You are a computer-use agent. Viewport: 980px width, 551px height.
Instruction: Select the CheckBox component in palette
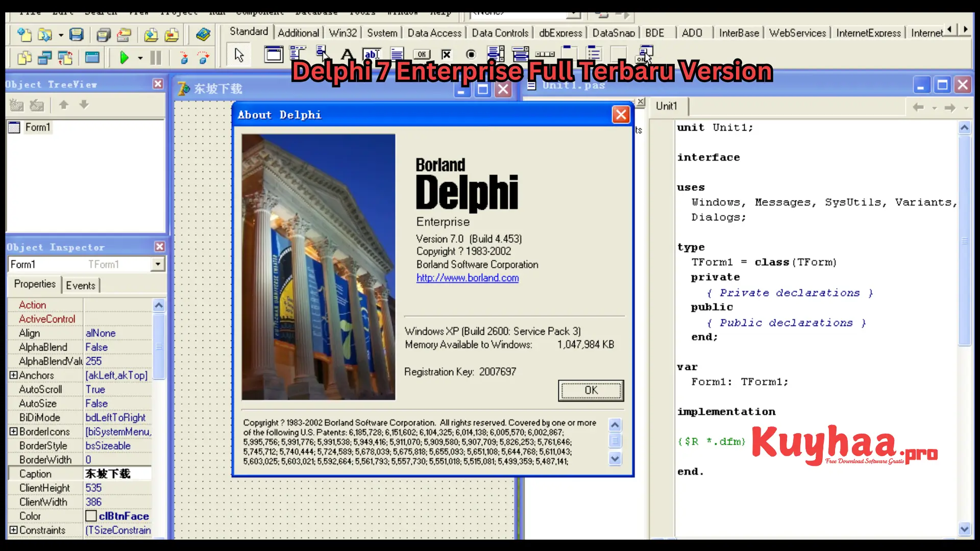(x=446, y=54)
